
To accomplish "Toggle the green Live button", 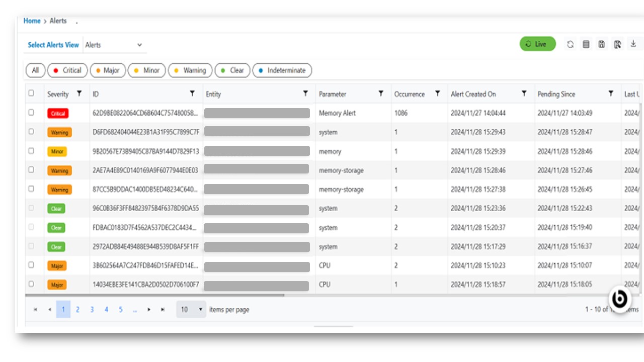I will (x=538, y=44).
